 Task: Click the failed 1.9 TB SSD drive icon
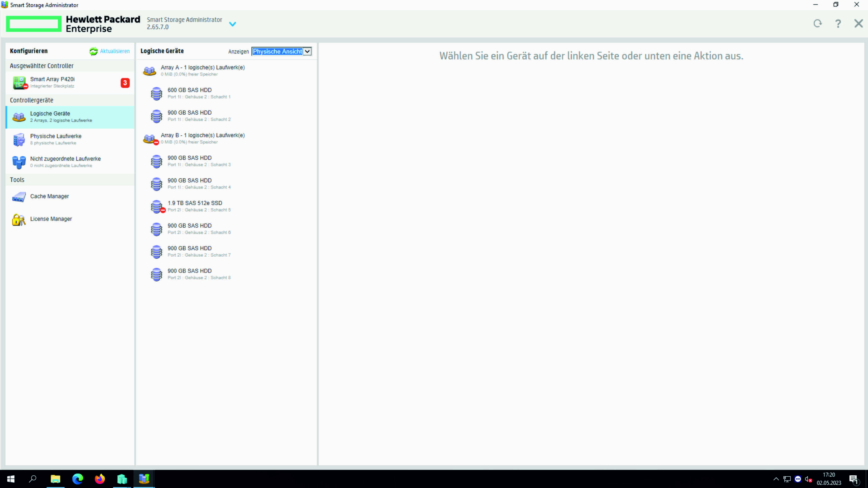(157, 207)
